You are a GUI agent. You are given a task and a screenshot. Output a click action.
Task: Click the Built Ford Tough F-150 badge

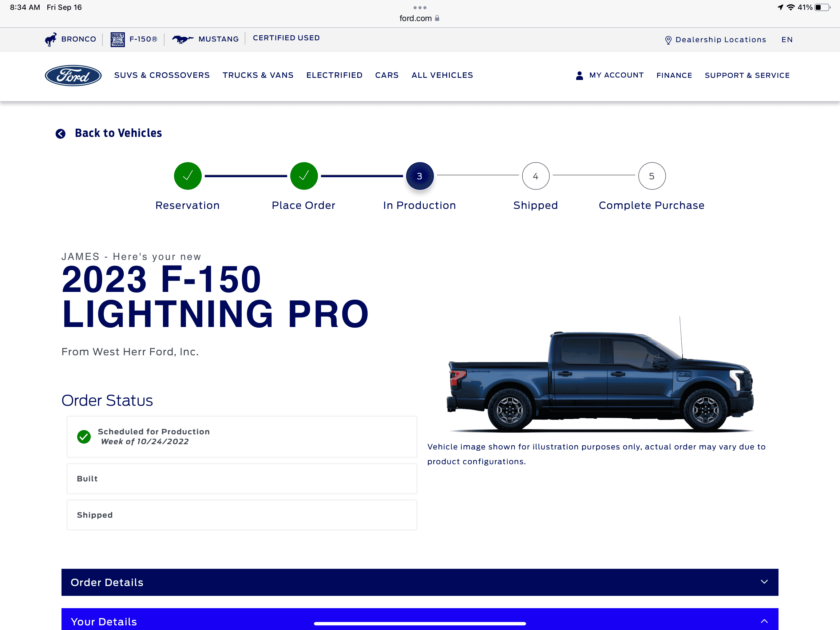(117, 39)
